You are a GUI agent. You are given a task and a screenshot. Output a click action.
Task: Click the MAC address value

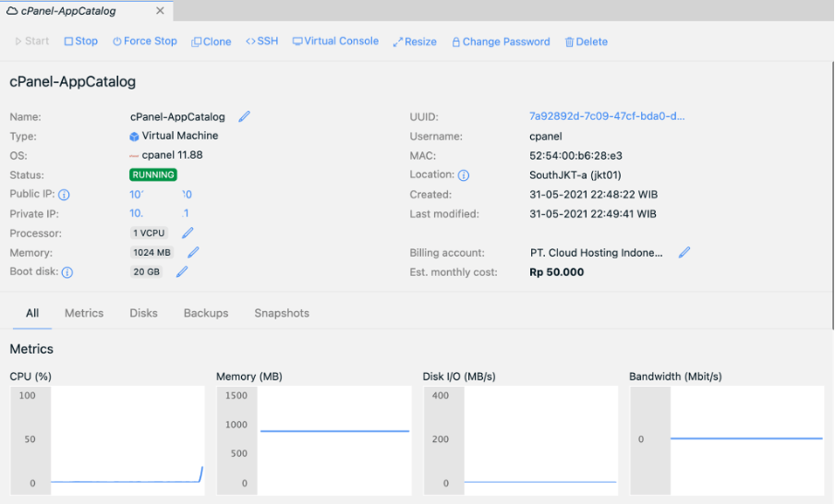576,155
